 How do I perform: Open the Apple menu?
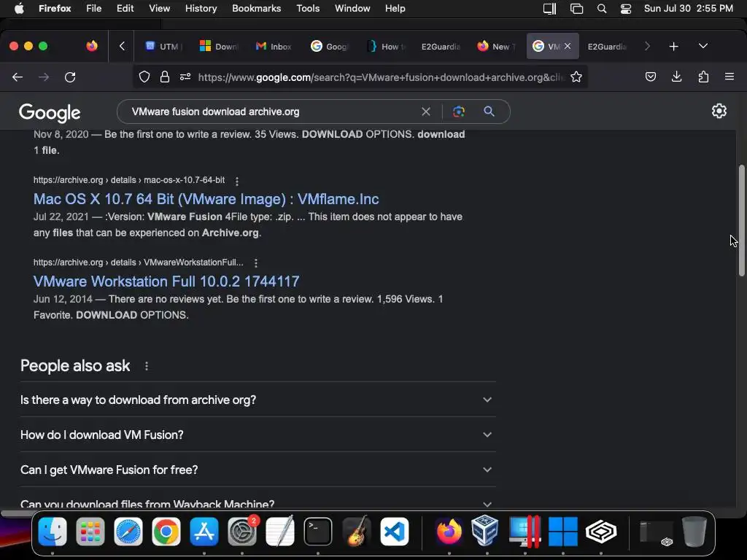pos(19,9)
